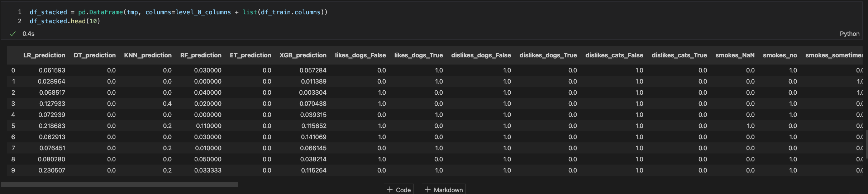Viewport: 868px width, 194px height.
Task: Click the green execution success checkmark
Action: pyautogui.click(x=13, y=34)
